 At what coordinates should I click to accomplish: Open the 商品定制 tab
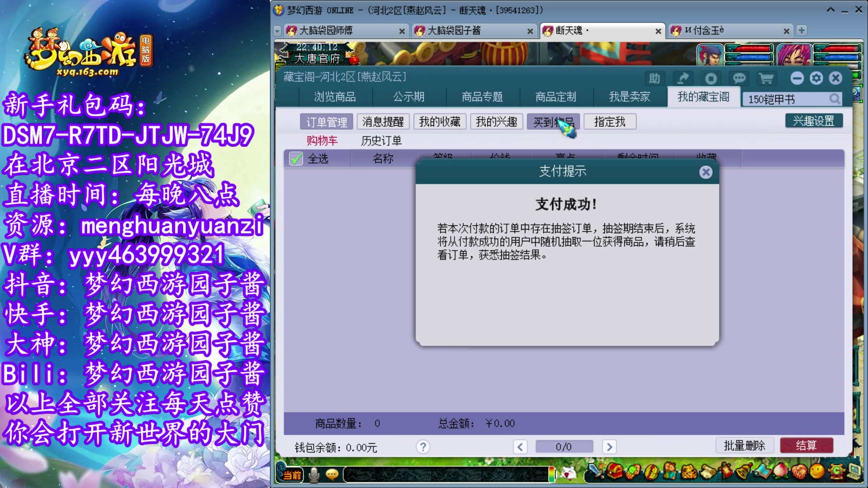pos(556,97)
